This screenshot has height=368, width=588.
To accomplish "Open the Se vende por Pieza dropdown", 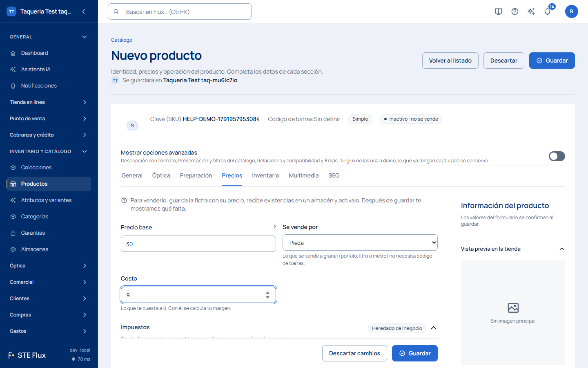I will click(360, 242).
